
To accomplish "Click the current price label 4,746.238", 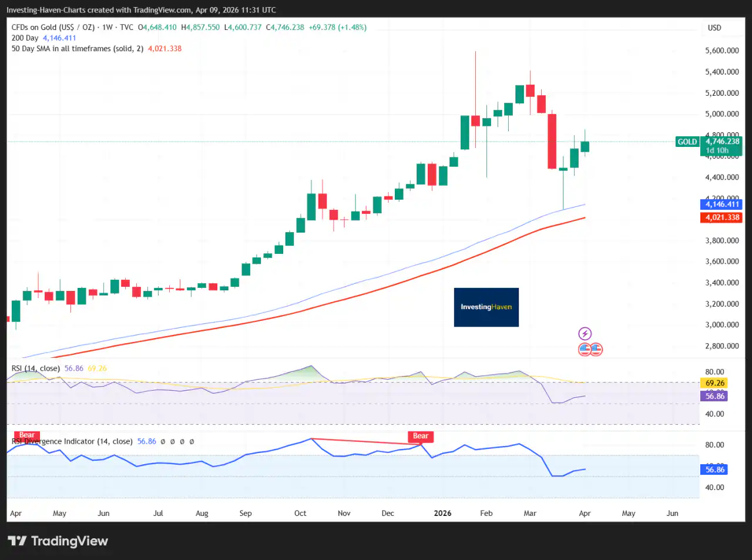I will coord(722,142).
